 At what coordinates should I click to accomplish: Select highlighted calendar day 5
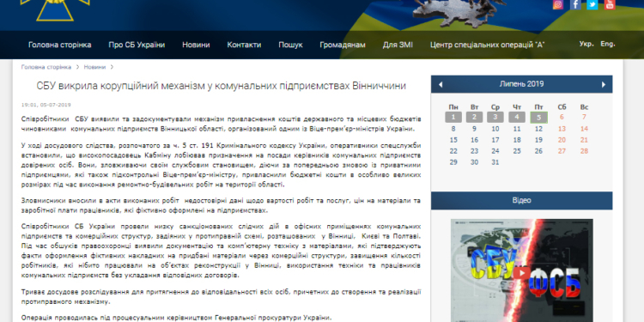tap(538, 118)
